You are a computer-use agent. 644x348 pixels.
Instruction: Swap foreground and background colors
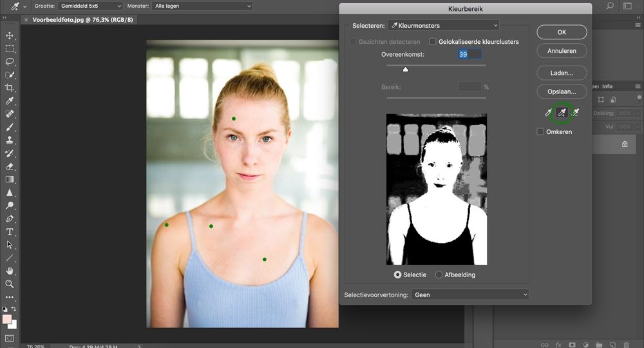[14, 309]
